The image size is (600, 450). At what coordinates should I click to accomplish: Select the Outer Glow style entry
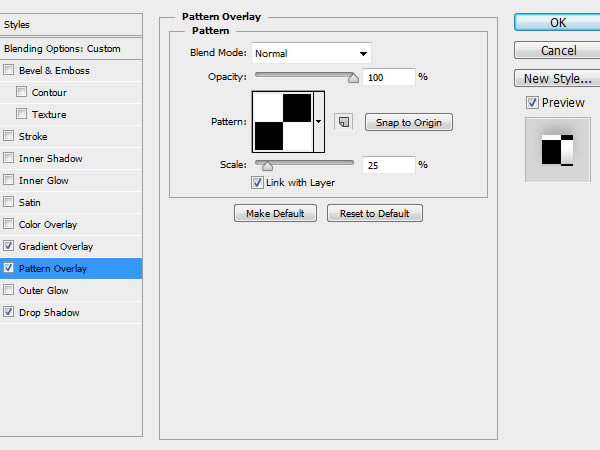[71, 290]
